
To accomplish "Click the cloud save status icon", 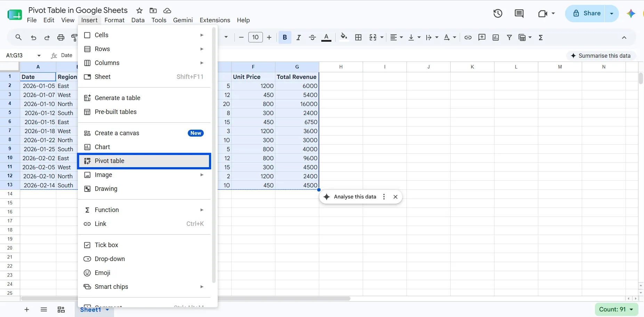I will [167, 10].
